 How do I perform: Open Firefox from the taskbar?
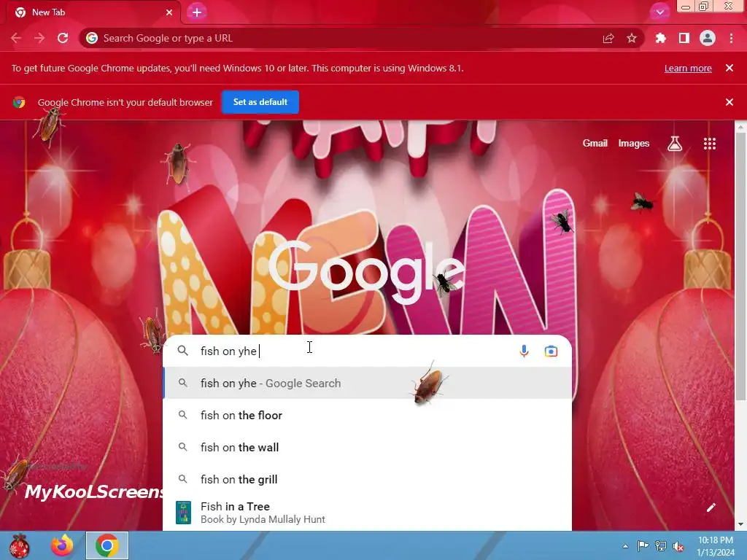pyautogui.click(x=62, y=545)
